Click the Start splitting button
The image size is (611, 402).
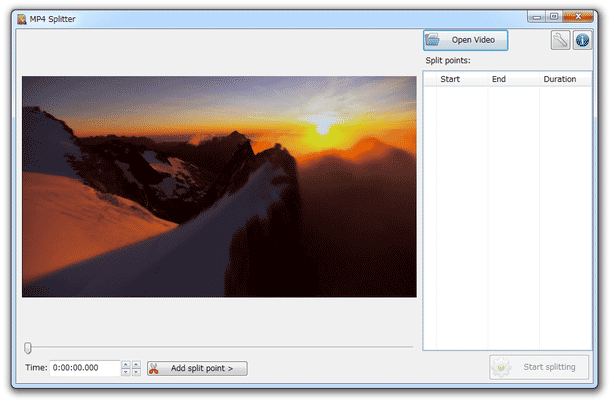click(539, 367)
